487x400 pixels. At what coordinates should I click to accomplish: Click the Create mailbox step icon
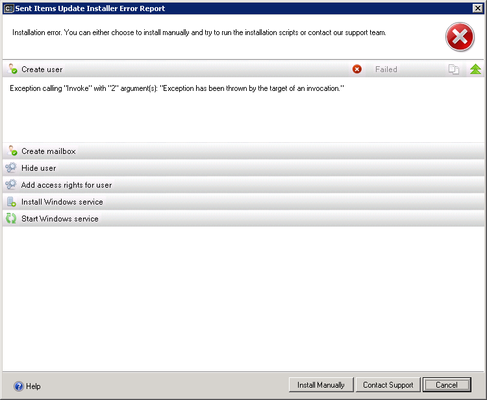[13, 151]
